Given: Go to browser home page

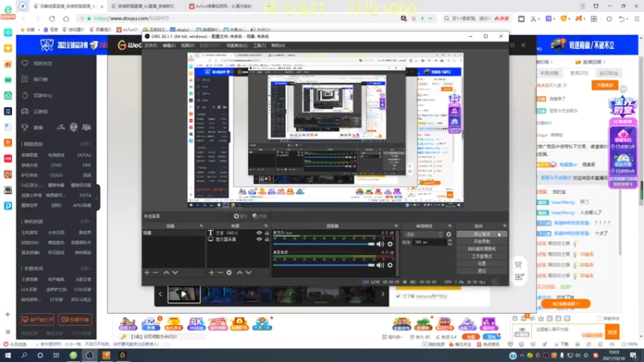Looking at the screenshot, I should coord(66,19).
